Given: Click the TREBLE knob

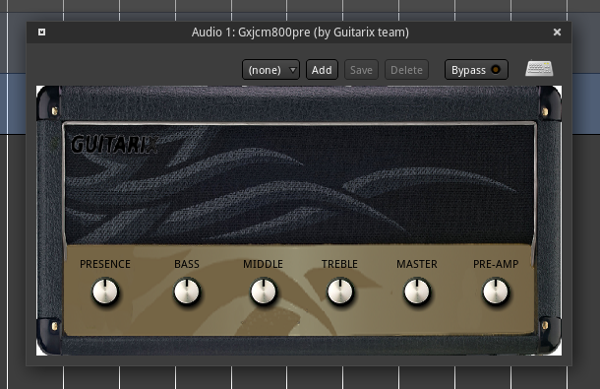Looking at the screenshot, I should click(x=340, y=291).
